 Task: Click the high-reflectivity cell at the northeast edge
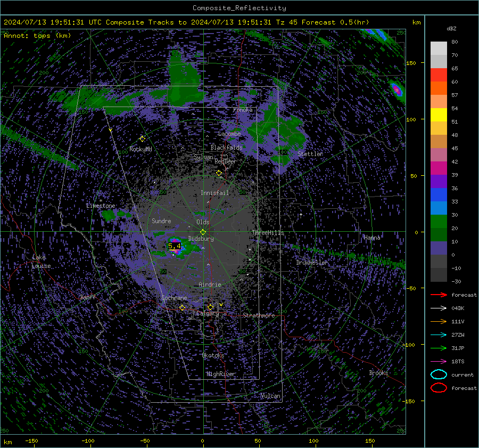[x=397, y=89]
